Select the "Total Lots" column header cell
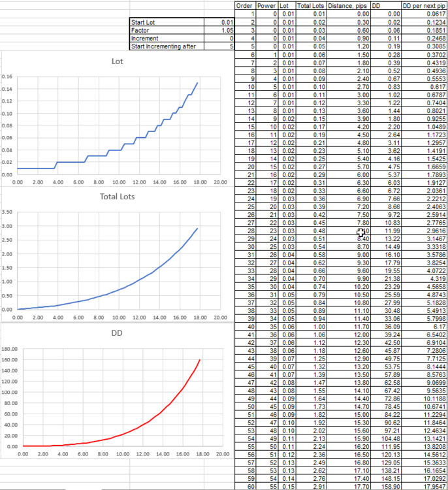 [311, 6]
